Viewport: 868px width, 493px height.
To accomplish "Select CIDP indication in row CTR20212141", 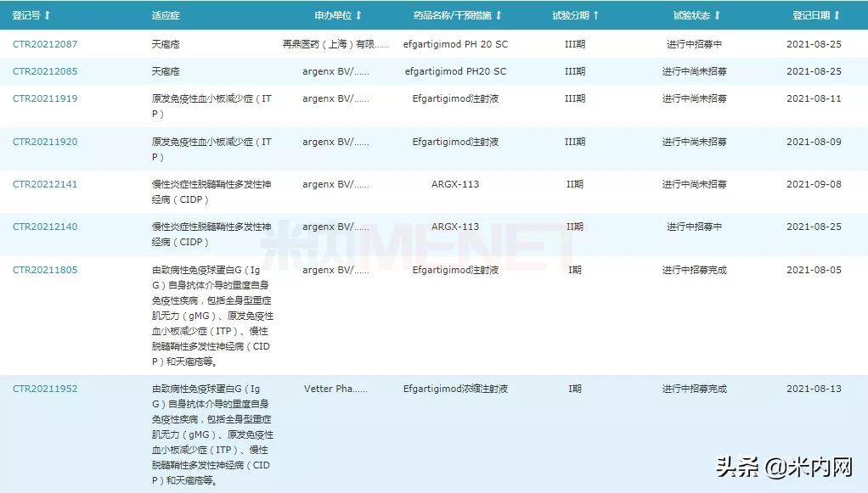I will click(x=211, y=192).
